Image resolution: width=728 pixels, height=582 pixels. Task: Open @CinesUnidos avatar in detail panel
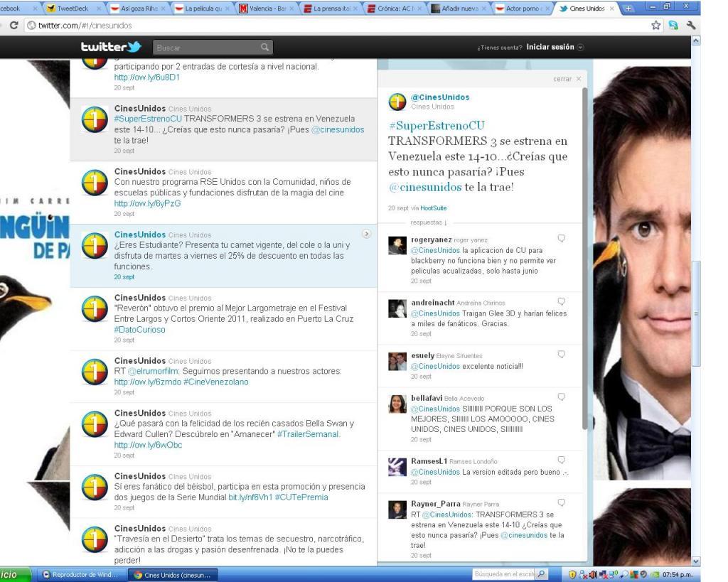click(x=397, y=102)
